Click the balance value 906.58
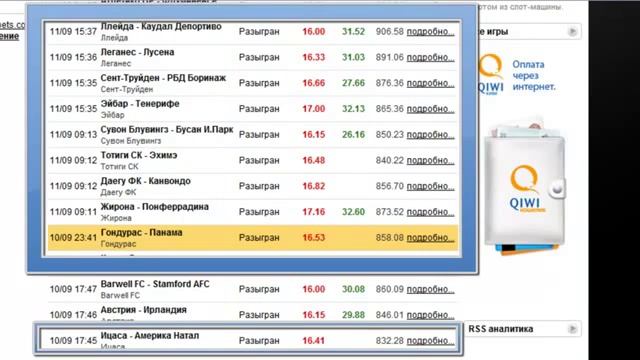640x360 pixels. 389,31
